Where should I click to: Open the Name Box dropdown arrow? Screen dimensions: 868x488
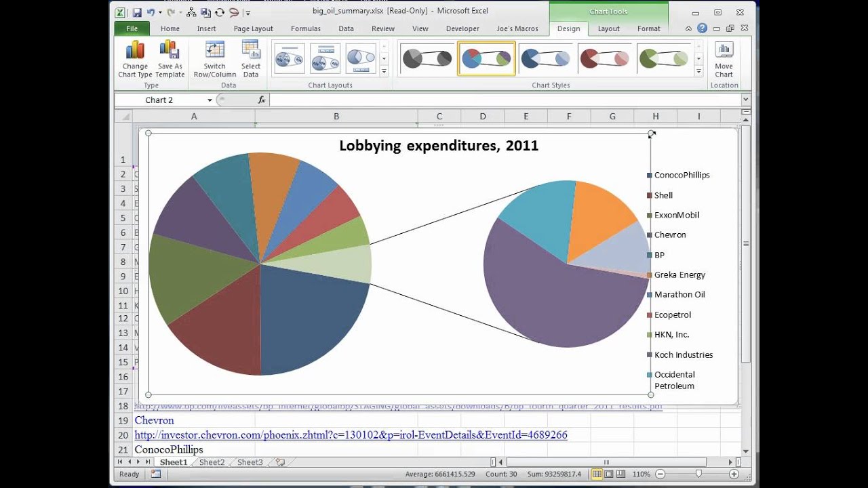[x=210, y=100]
